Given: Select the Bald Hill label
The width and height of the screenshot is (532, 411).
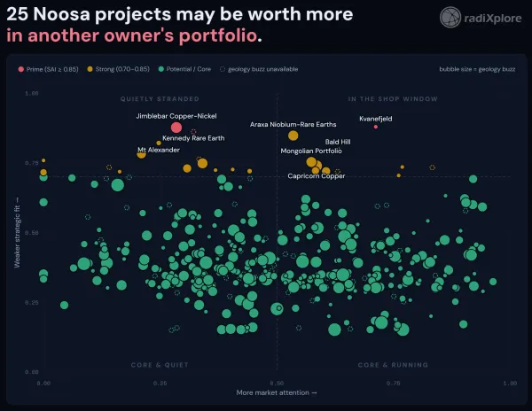Looking at the screenshot, I should click(338, 142).
